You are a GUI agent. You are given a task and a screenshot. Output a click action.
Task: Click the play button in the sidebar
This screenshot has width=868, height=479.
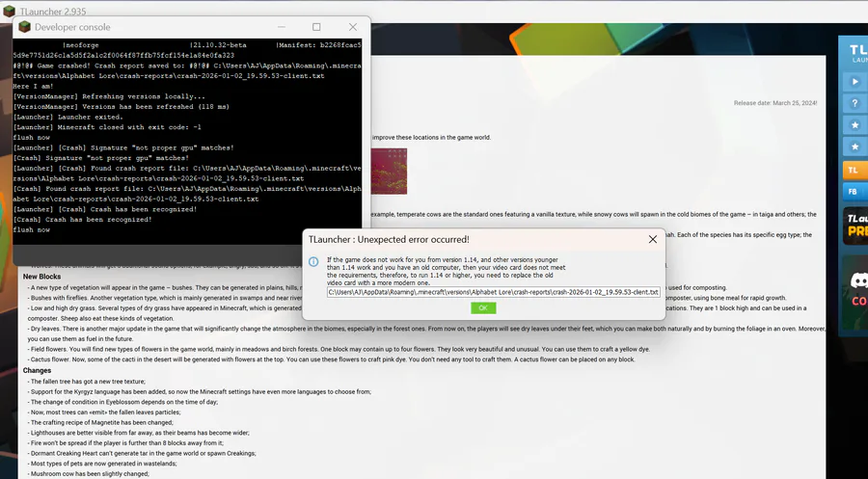(854, 82)
